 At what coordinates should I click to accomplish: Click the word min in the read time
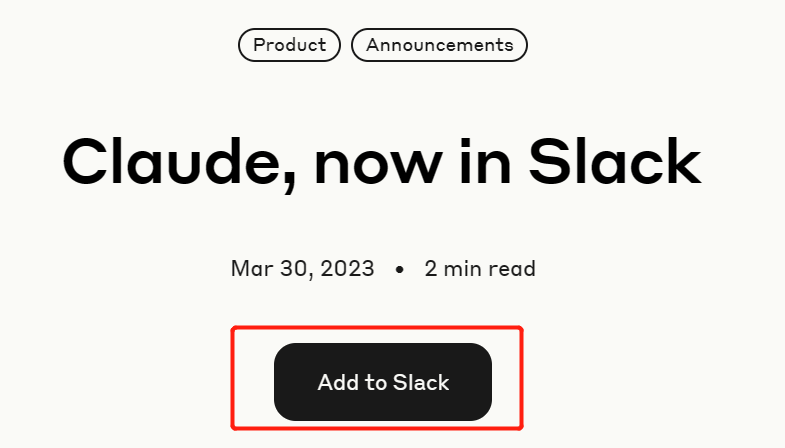point(463,269)
